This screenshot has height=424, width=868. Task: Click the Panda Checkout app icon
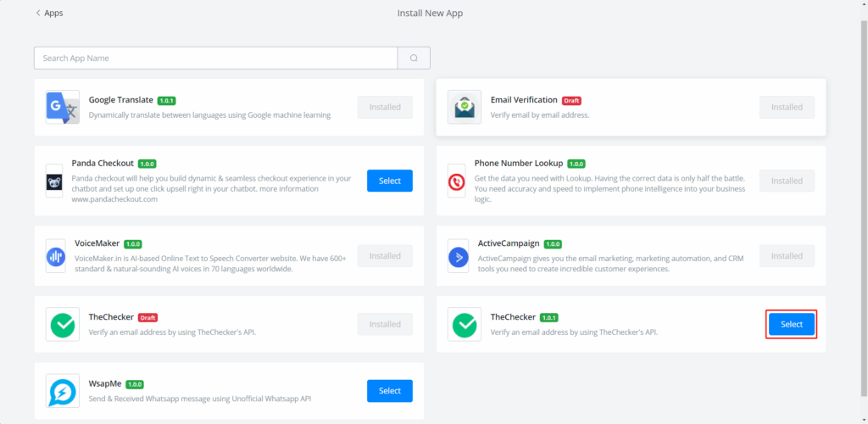click(x=54, y=181)
